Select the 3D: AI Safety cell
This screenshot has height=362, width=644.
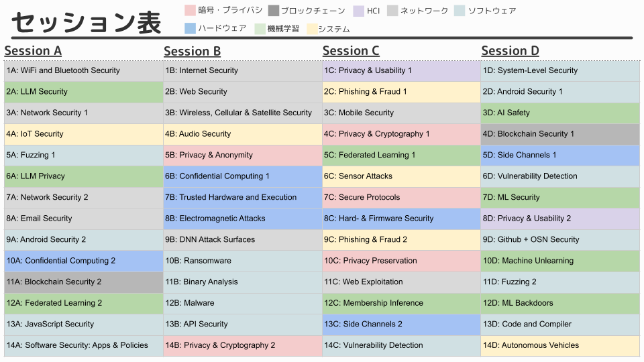(561, 113)
